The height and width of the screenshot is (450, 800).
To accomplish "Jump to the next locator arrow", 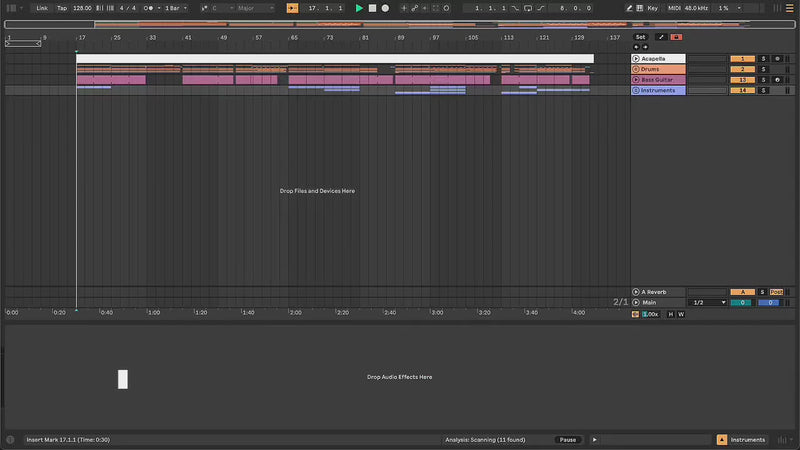I will tap(644, 46).
